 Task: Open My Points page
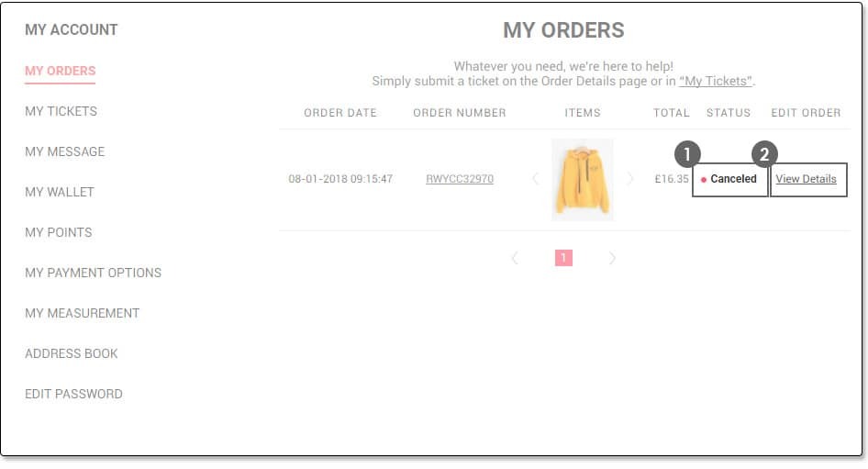(x=59, y=232)
